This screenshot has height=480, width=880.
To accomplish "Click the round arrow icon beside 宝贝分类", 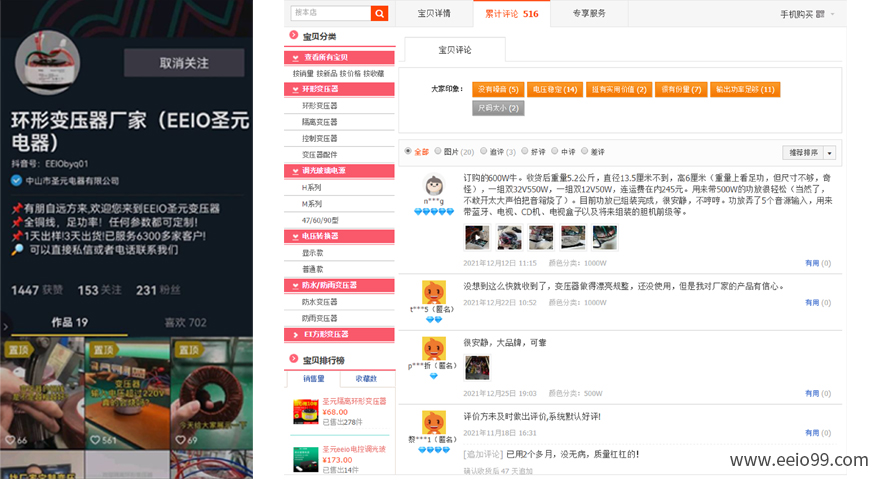I will [x=294, y=37].
